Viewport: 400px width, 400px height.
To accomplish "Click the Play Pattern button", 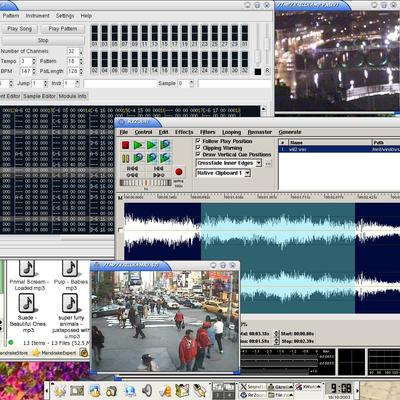I will tap(63, 29).
